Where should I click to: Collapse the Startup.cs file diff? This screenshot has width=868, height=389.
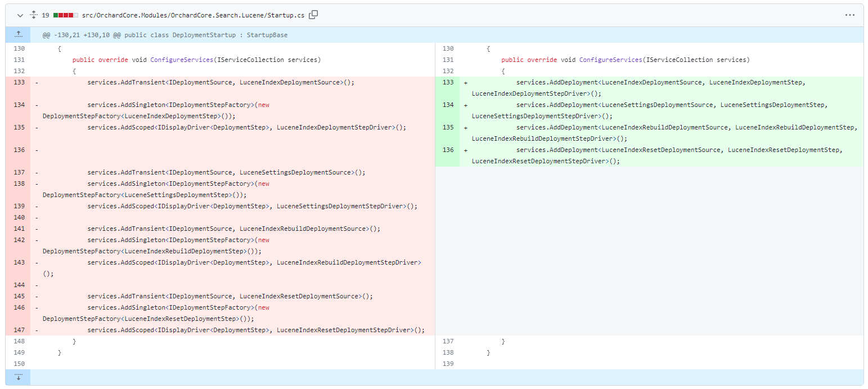click(x=20, y=15)
